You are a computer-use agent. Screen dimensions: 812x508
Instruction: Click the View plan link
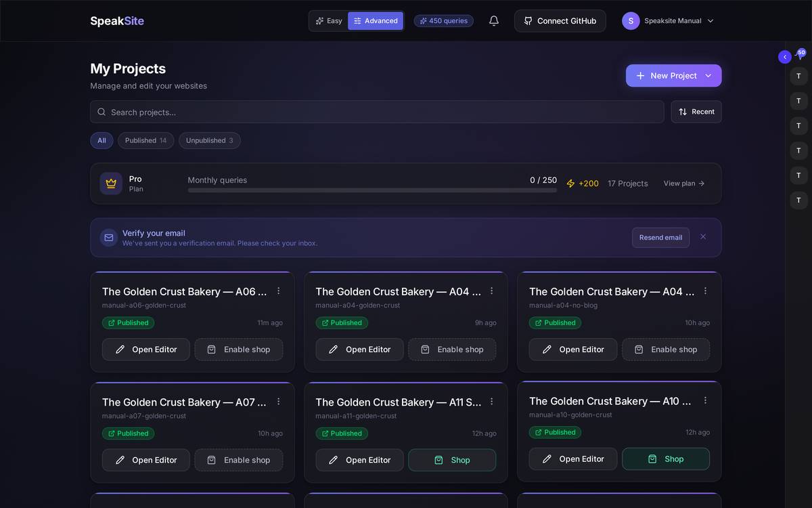(x=684, y=184)
